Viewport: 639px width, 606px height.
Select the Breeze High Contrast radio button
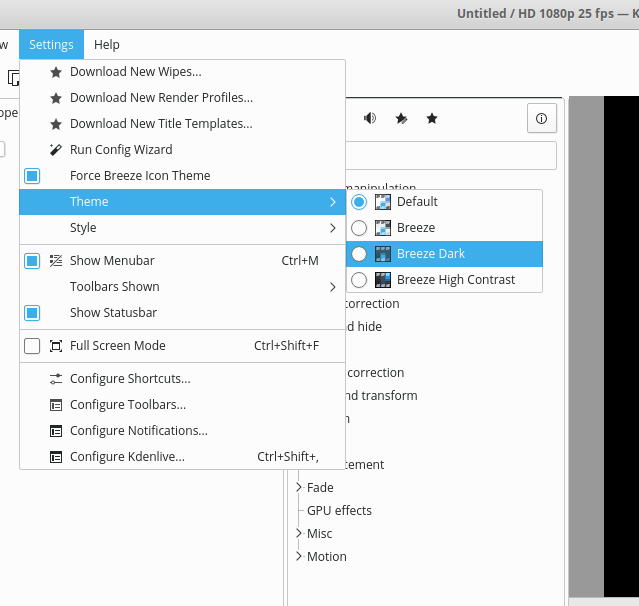pos(359,280)
